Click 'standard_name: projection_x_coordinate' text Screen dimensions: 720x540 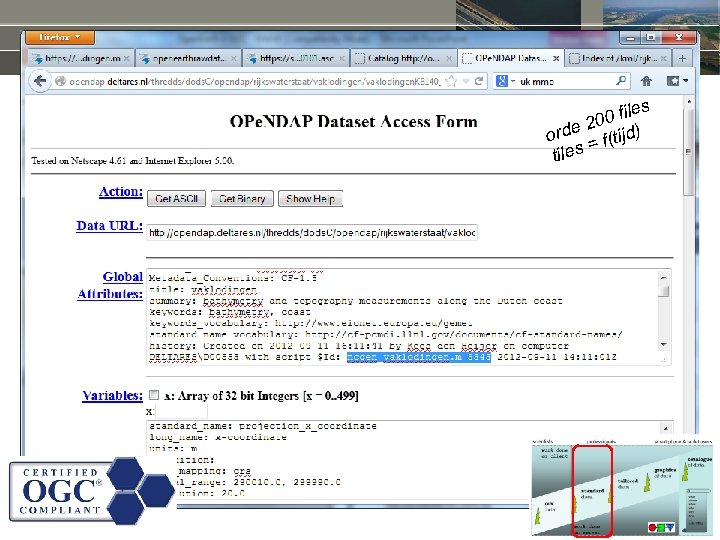263,426
